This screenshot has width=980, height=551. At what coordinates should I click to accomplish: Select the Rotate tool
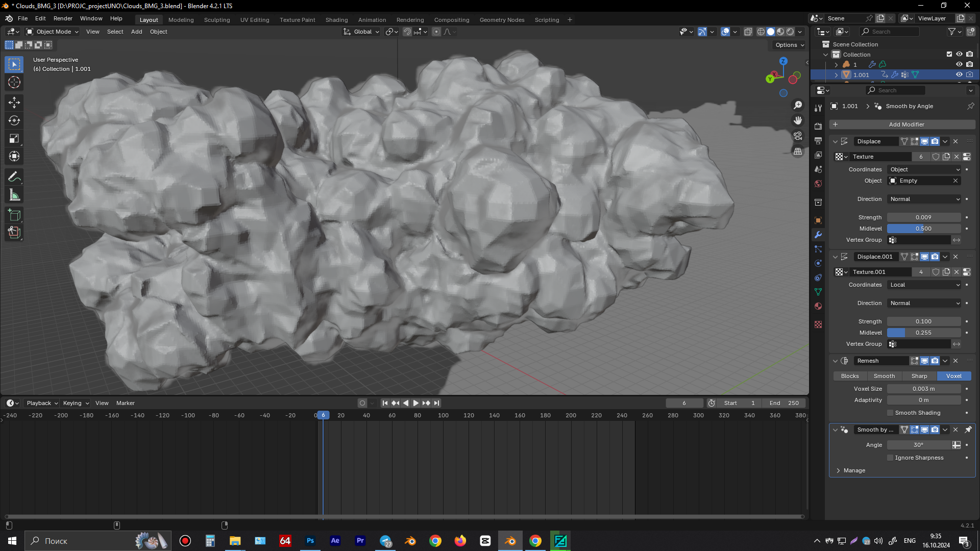14,120
